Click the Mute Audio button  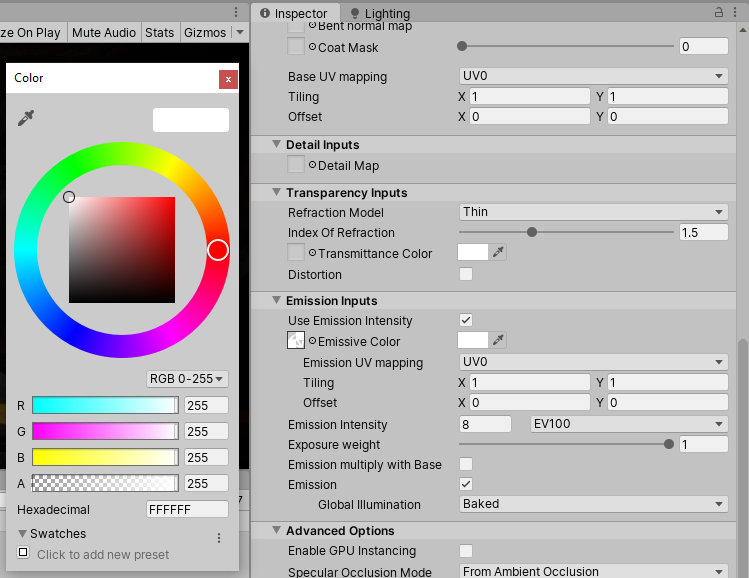tap(104, 32)
